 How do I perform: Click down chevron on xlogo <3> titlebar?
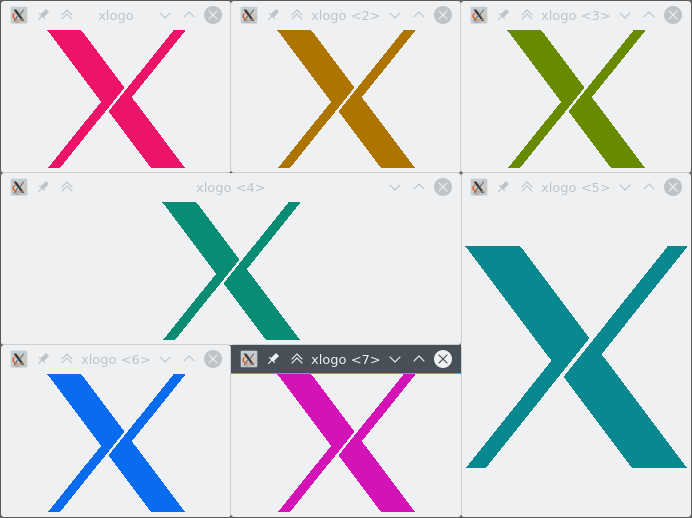pyautogui.click(x=625, y=15)
